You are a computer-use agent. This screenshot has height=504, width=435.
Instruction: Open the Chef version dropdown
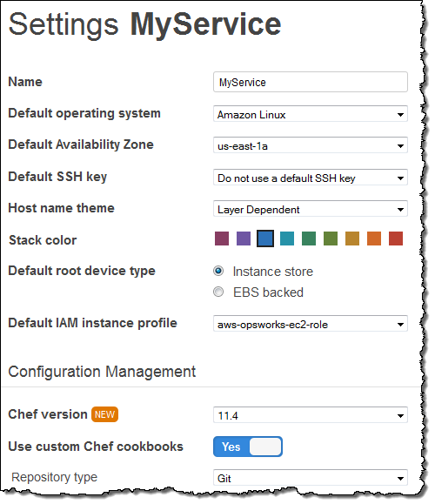tap(310, 415)
